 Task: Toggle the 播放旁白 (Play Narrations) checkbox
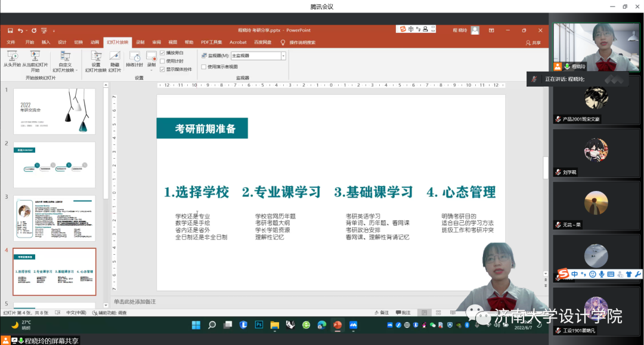pyautogui.click(x=162, y=53)
